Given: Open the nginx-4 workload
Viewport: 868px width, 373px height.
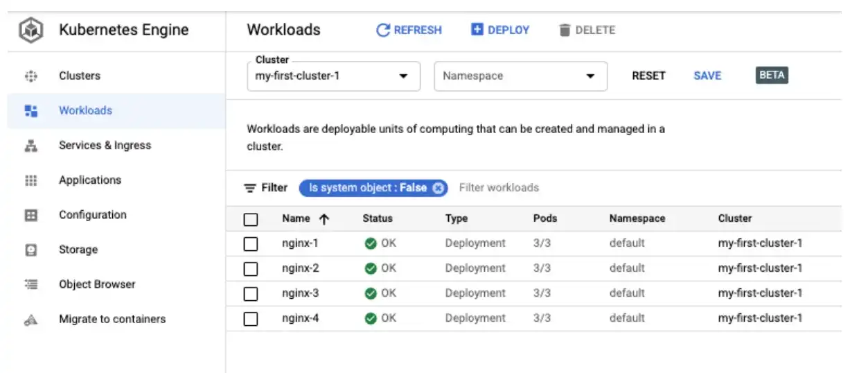Looking at the screenshot, I should [x=301, y=318].
